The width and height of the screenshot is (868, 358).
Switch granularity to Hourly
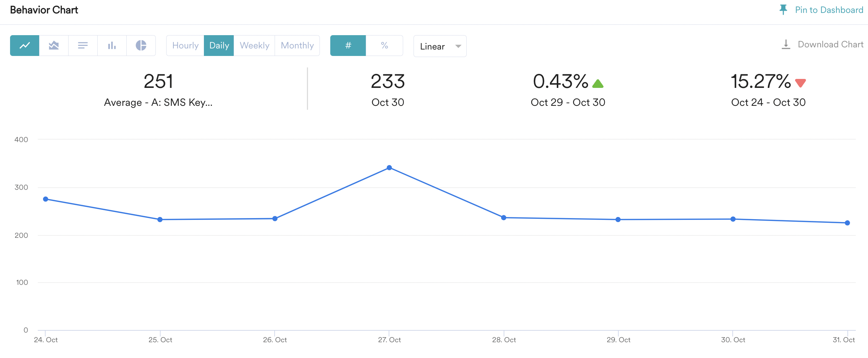point(185,46)
